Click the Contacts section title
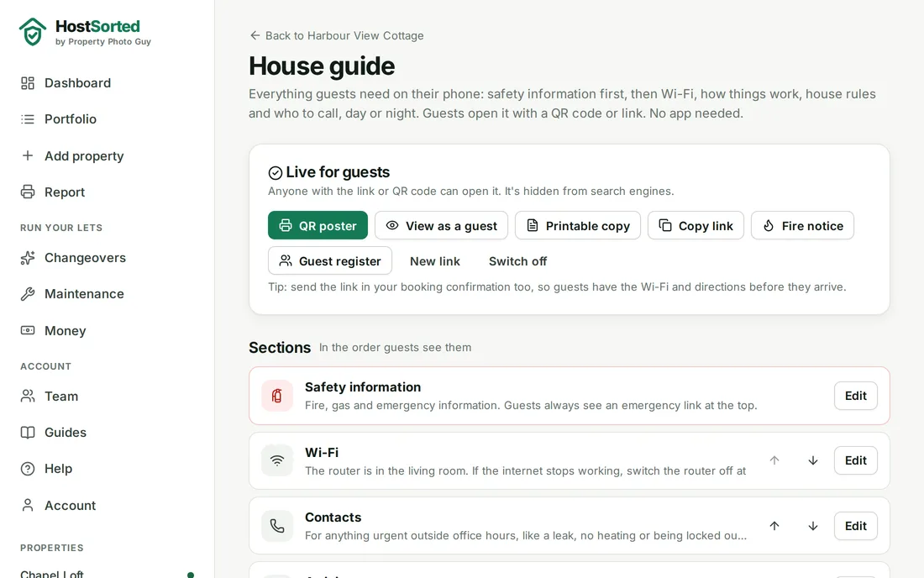The height and width of the screenshot is (578, 924). 333,518
